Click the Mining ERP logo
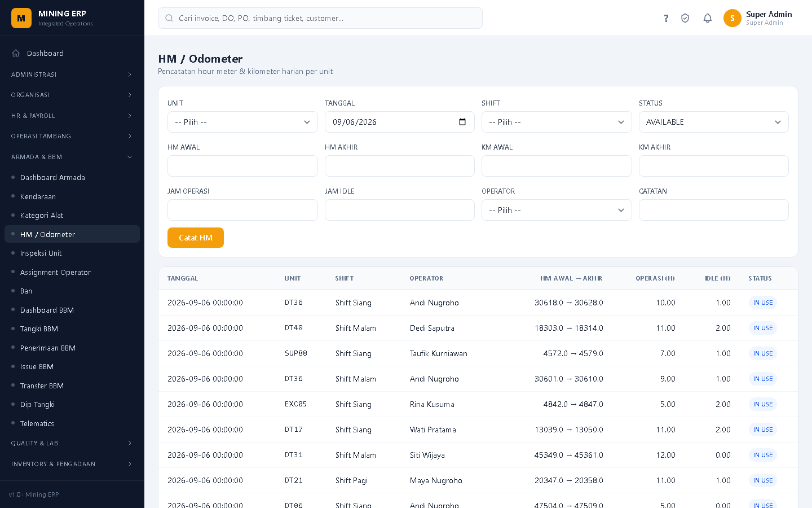 click(x=21, y=18)
